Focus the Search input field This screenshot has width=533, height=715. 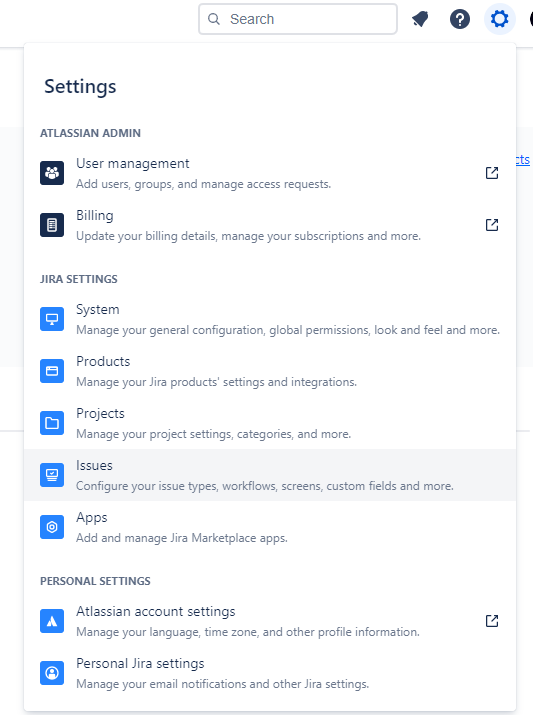[298, 19]
